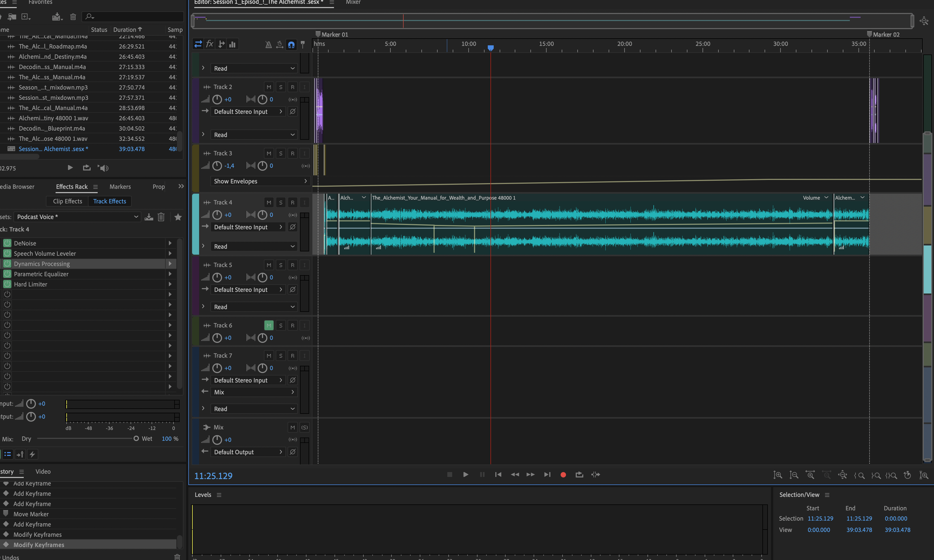Image resolution: width=934 pixels, height=560 pixels.
Task: Open the Markers panel tab
Action: pos(120,187)
